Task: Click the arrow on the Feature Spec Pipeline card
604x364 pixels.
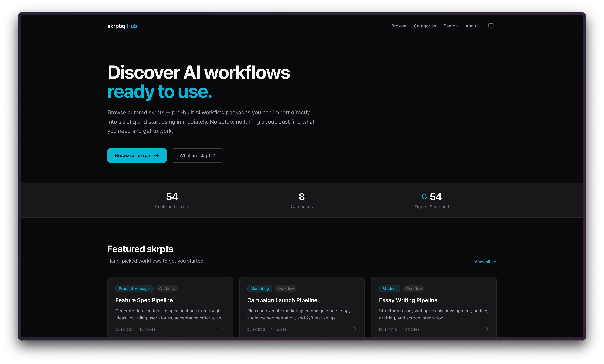Action: tap(222, 329)
